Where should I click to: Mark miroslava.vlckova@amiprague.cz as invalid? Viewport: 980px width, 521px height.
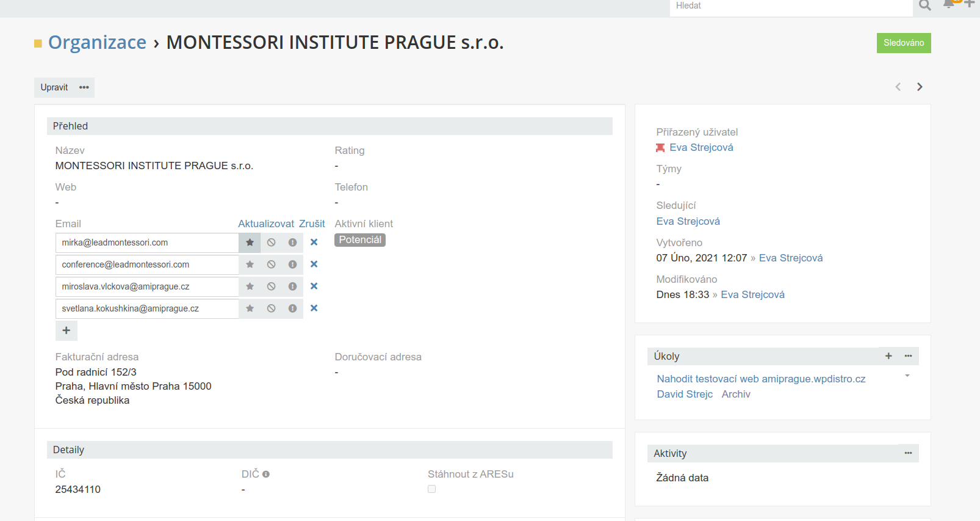pos(292,286)
